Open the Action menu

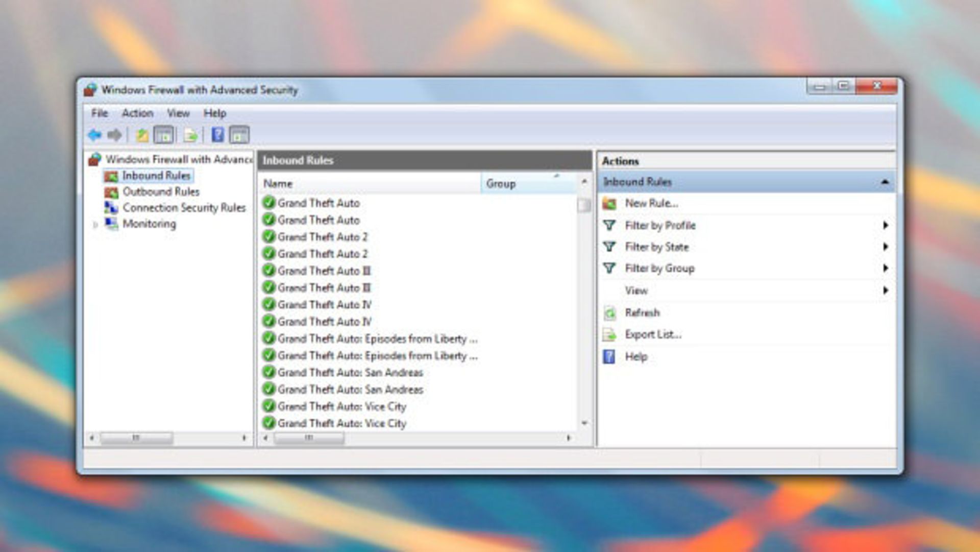(x=137, y=113)
